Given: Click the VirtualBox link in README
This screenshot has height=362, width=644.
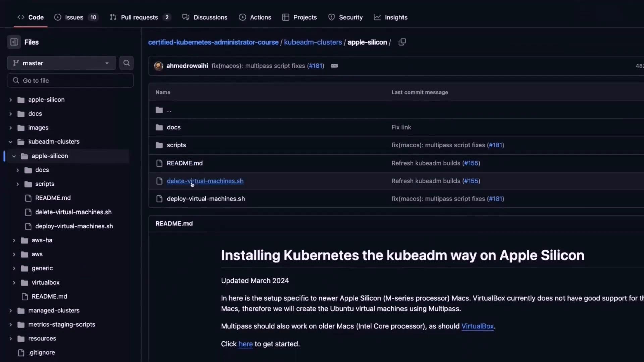Looking at the screenshot, I should (477, 326).
